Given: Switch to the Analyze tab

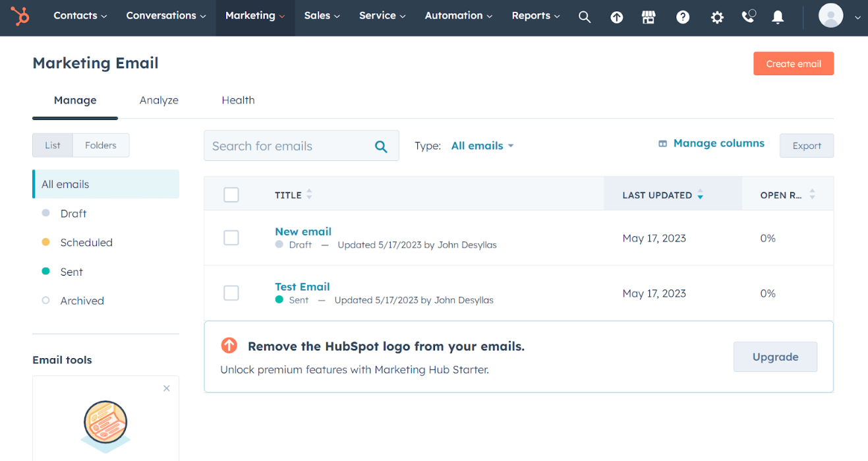Looking at the screenshot, I should tap(159, 100).
